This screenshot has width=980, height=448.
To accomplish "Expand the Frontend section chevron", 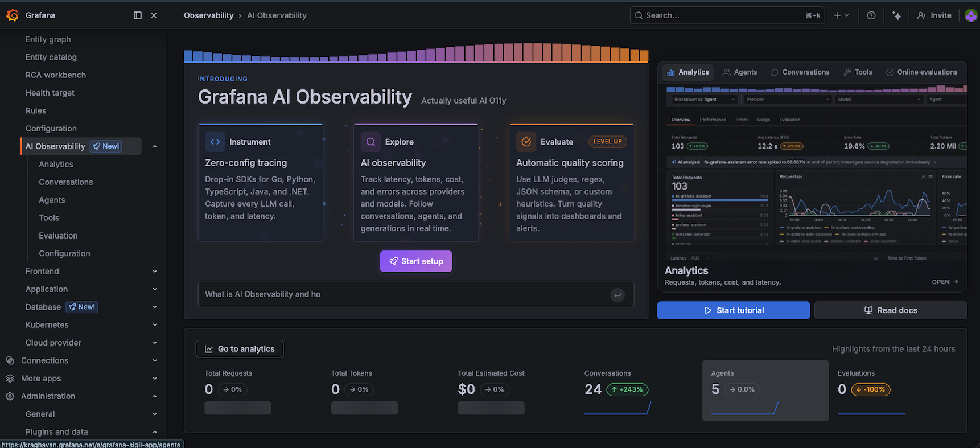I will tap(155, 272).
